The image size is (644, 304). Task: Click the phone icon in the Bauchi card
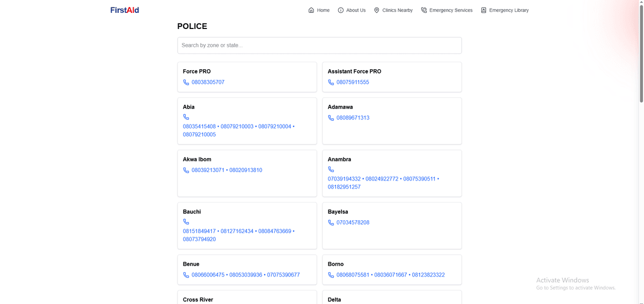[186, 222]
